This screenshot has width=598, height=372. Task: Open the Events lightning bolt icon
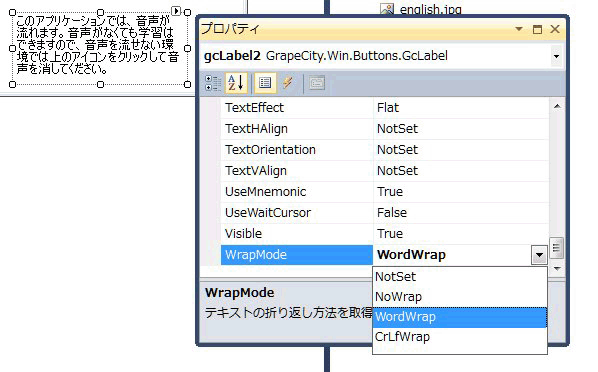click(x=288, y=83)
